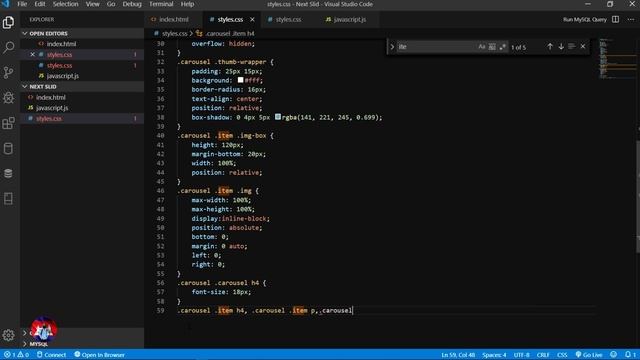Close the find widget

pyautogui.click(x=583, y=47)
